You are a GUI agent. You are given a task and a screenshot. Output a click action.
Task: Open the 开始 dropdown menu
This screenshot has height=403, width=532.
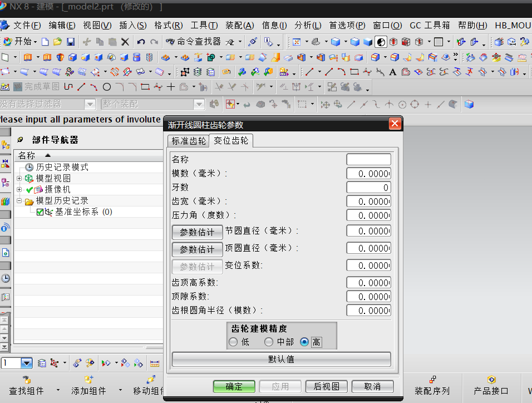click(19, 42)
